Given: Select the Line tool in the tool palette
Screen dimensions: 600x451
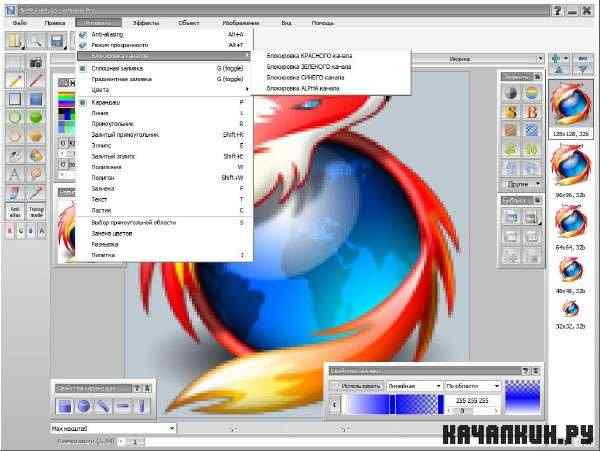Looking at the screenshot, I should 36,81.
